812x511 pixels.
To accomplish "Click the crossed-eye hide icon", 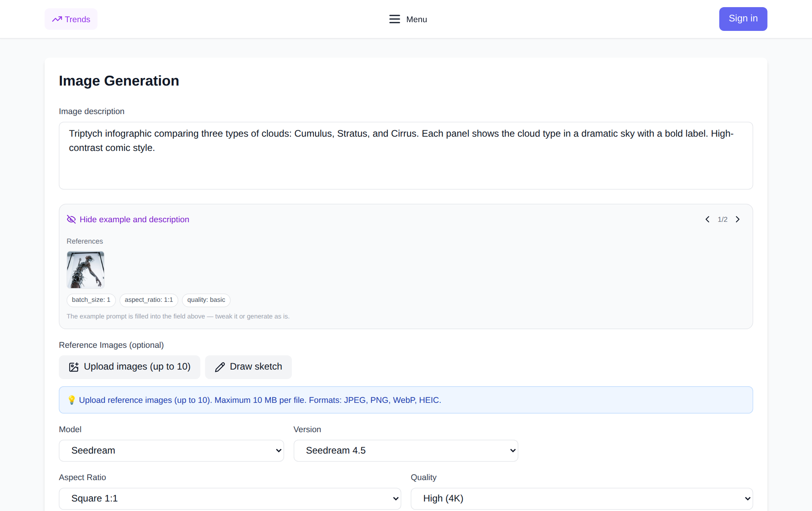I will (x=71, y=219).
